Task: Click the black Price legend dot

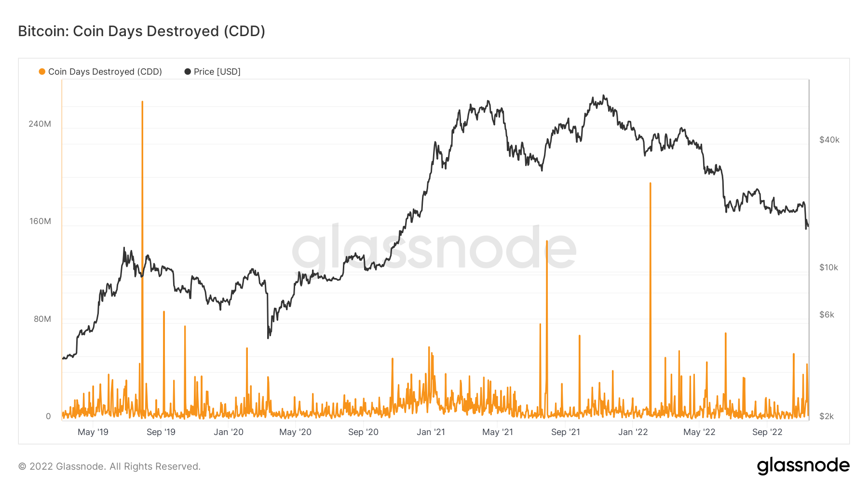Action: pyautogui.click(x=188, y=72)
